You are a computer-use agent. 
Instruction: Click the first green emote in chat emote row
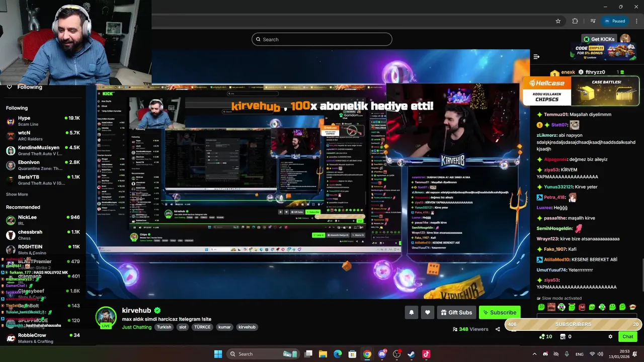[x=541, y=307]
